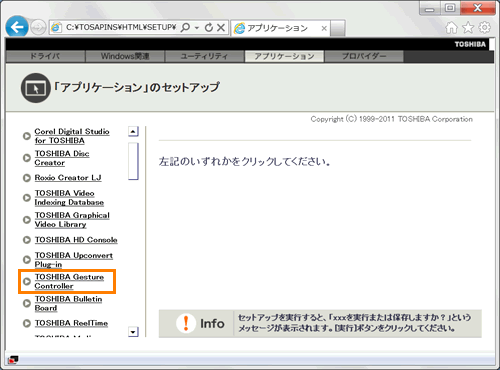Click bullet icon beside TOSHIBA Video Indexing
The width and height of the screenshot is (500, 370).
[x=27, y=198]
